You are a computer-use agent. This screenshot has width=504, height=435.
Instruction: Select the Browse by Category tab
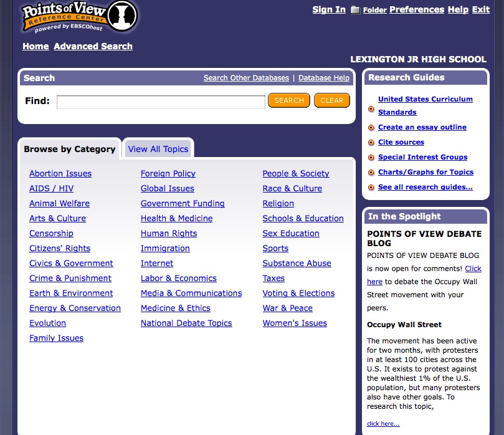(x=69, y=149)
